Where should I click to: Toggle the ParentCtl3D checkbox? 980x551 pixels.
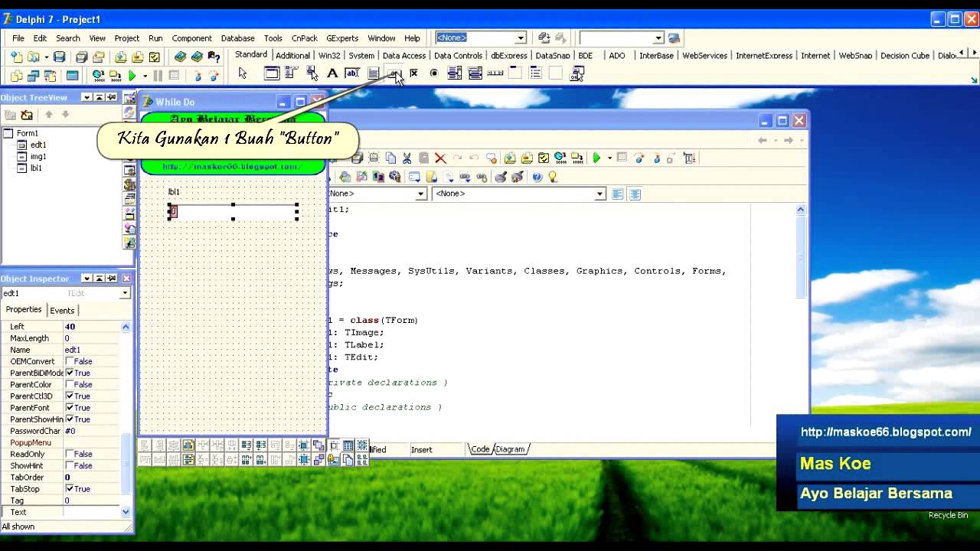coord(70,396)
